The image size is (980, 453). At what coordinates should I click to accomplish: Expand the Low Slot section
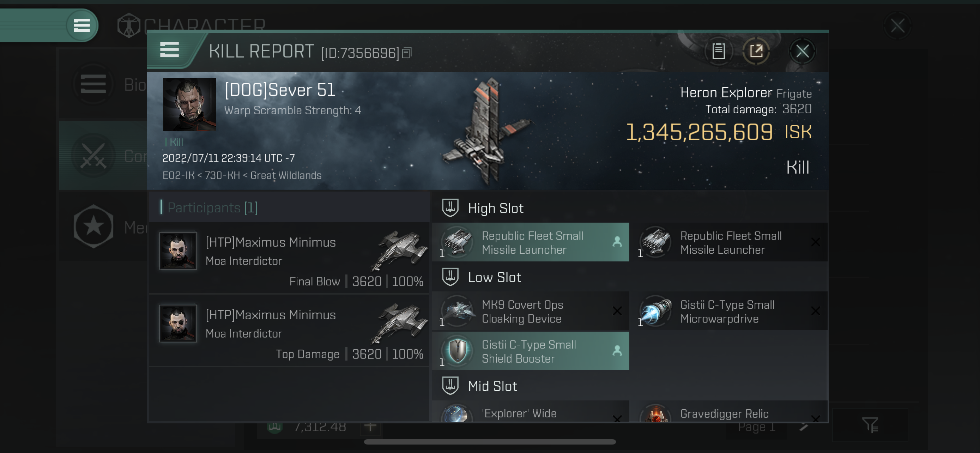click(x=494, y=277)
